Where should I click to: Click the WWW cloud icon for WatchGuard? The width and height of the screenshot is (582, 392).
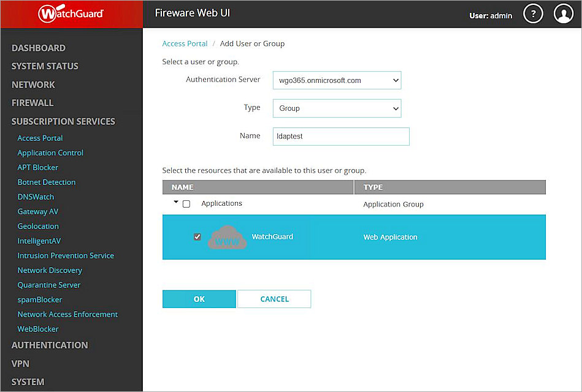tap(227, 237)
